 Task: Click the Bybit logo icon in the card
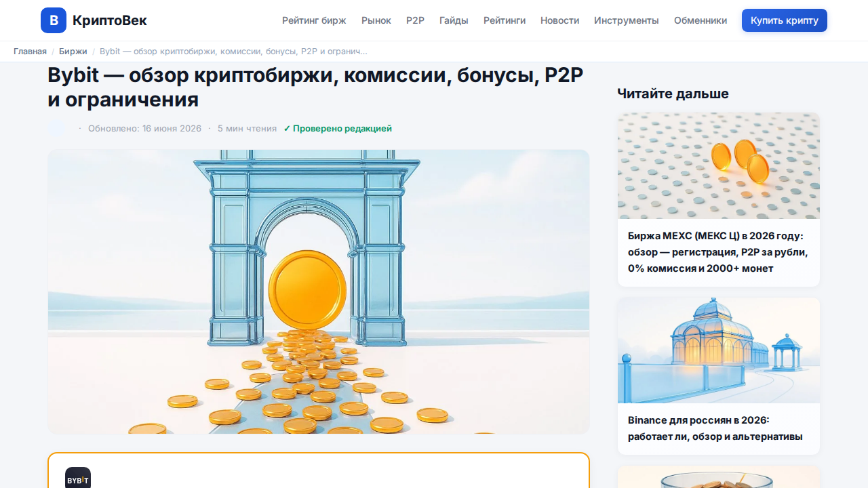[x=78, y=478]
